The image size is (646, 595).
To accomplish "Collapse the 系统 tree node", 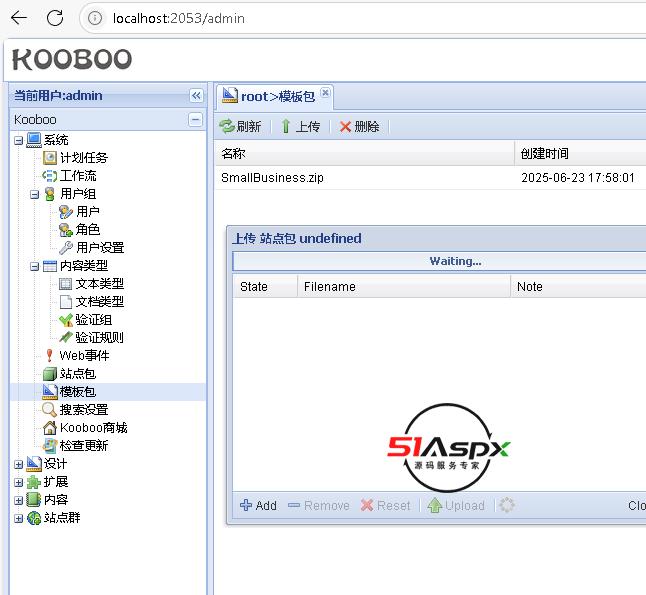I will (x=18, y=141).
